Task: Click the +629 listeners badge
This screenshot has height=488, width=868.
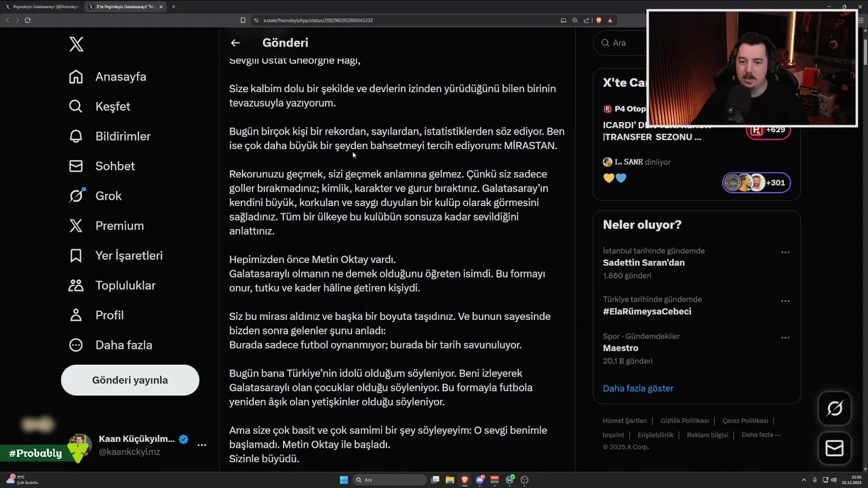Action: click(768, 129)
